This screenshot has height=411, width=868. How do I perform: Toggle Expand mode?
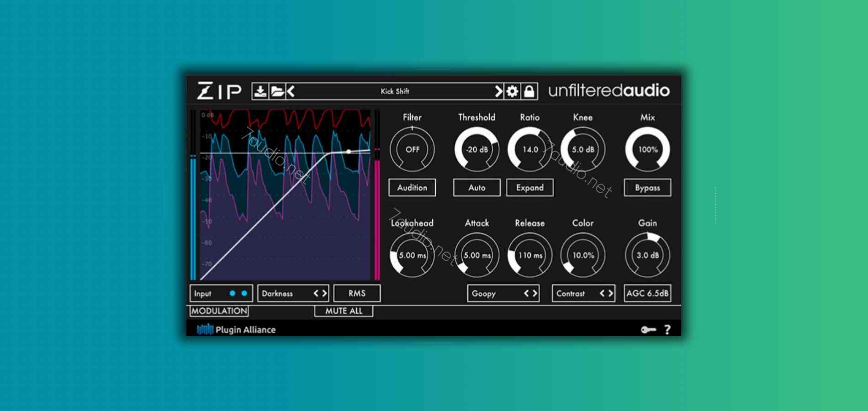(530, 188)
